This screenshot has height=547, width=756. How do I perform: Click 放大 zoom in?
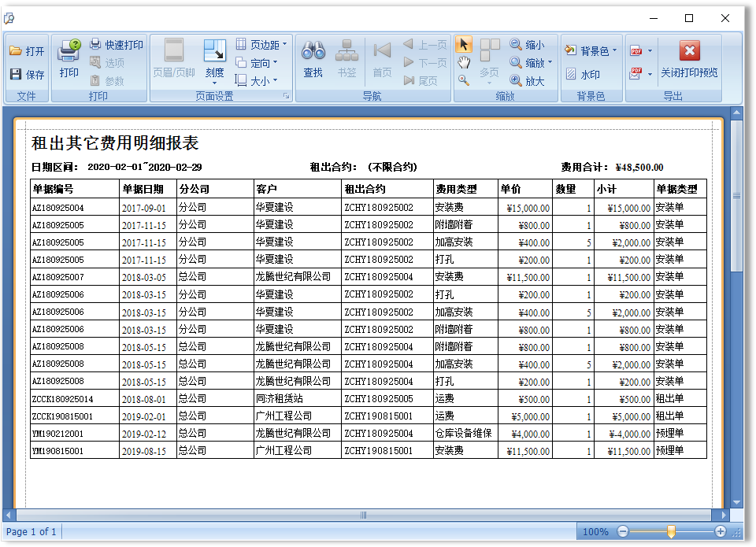coord(528,80)
